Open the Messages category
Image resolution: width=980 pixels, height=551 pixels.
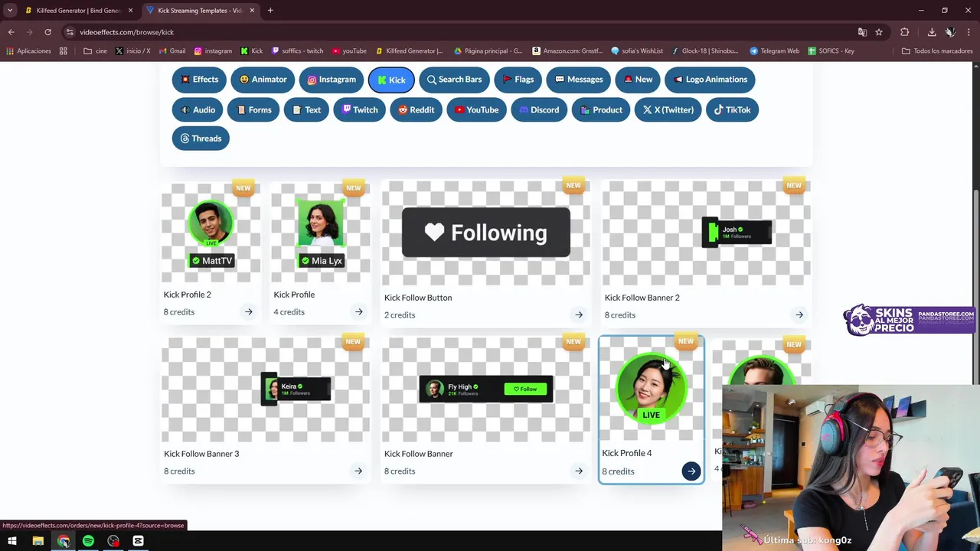579,80
